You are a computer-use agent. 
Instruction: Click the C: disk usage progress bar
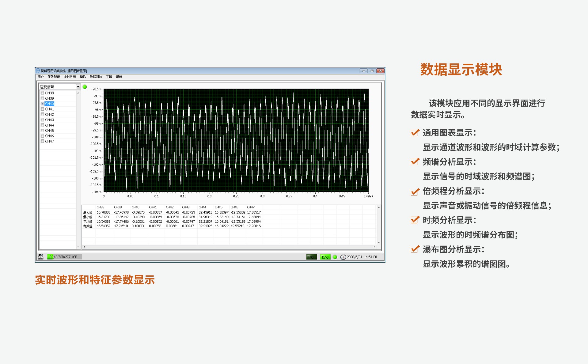64,257
